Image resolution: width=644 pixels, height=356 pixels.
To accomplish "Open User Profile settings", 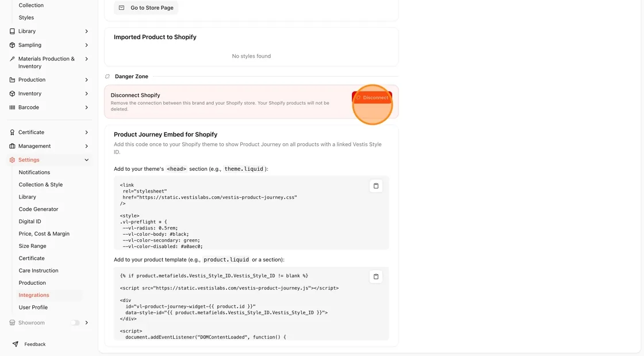I will tap(33, 308).
